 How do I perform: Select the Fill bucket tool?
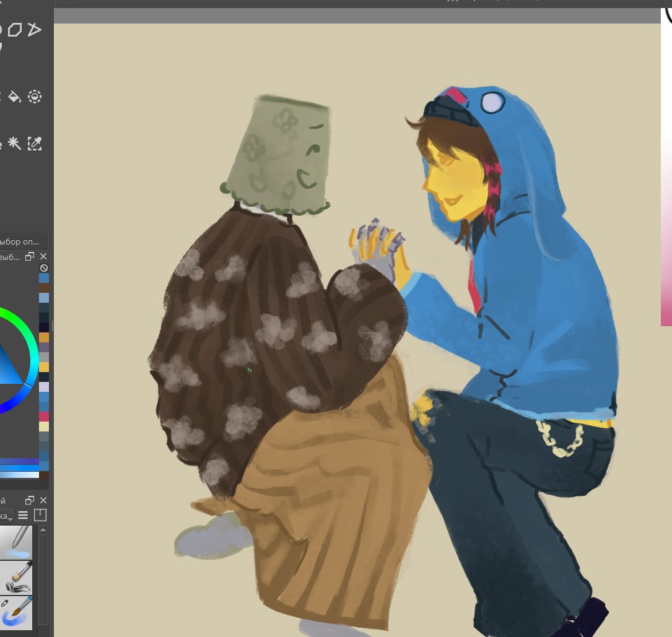pos(15,97)
